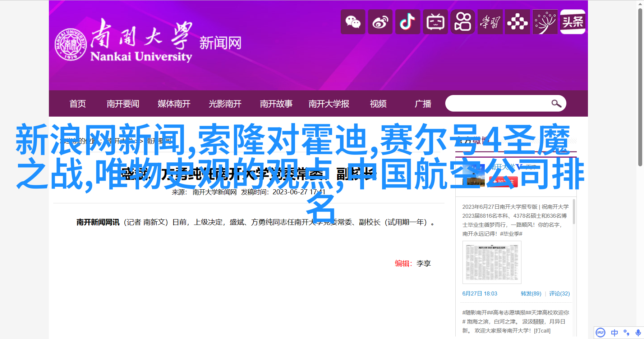The height and width of the screenshot is (339, 644).
Task: Open the Kuaishou icon
Action: click(x=463, y=22)
